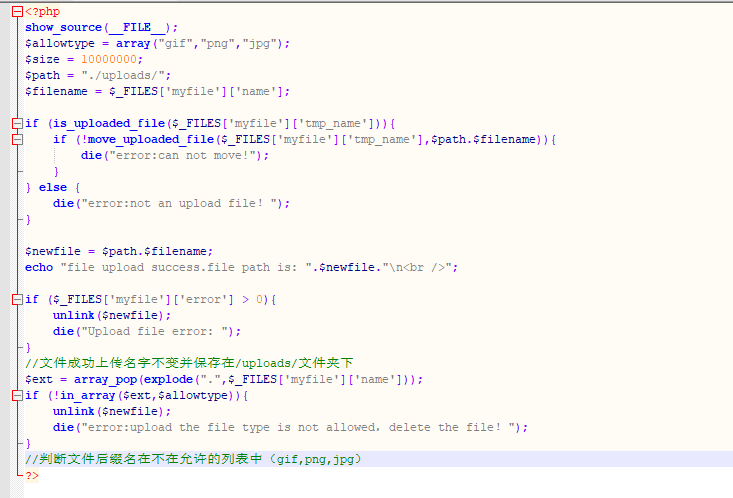Click the $ext variable at assignment
This screenshot has width=733, height=498.
click(x=39, y=379)
